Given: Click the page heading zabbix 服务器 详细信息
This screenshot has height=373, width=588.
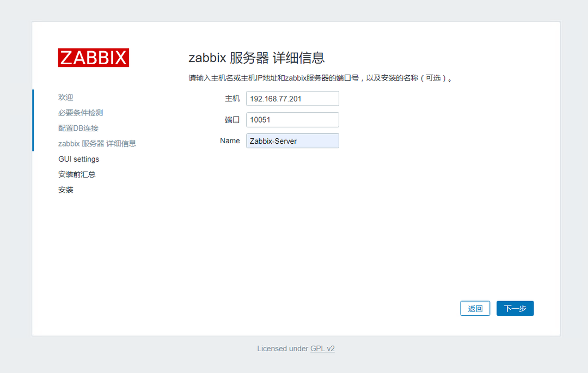Looking at the screenshot, I should click(x=256, y=58).
